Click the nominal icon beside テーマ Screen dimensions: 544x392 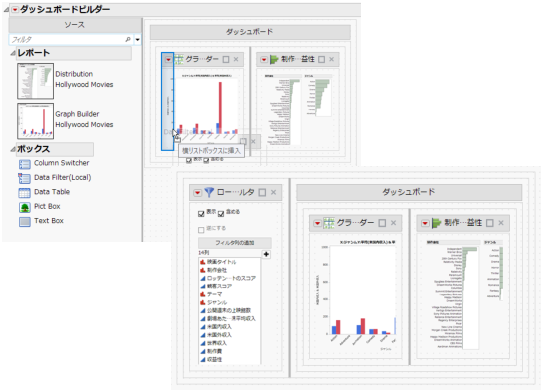pyautogui.click(x=203, y=294)
